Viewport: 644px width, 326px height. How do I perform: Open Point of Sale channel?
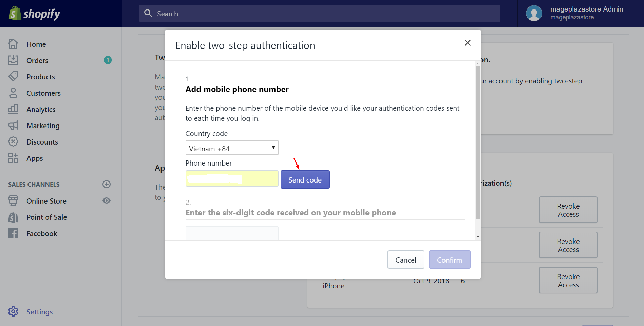pyautogui.click(x=47, y=217)
